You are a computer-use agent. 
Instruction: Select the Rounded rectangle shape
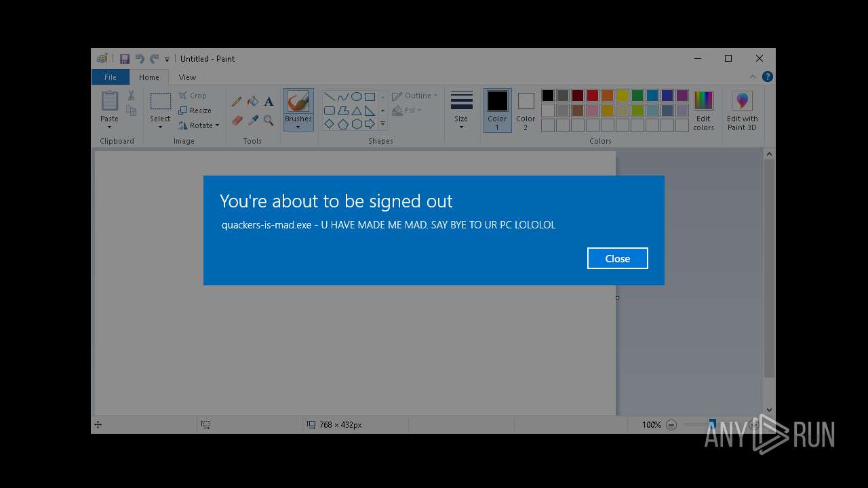[329, 110]
